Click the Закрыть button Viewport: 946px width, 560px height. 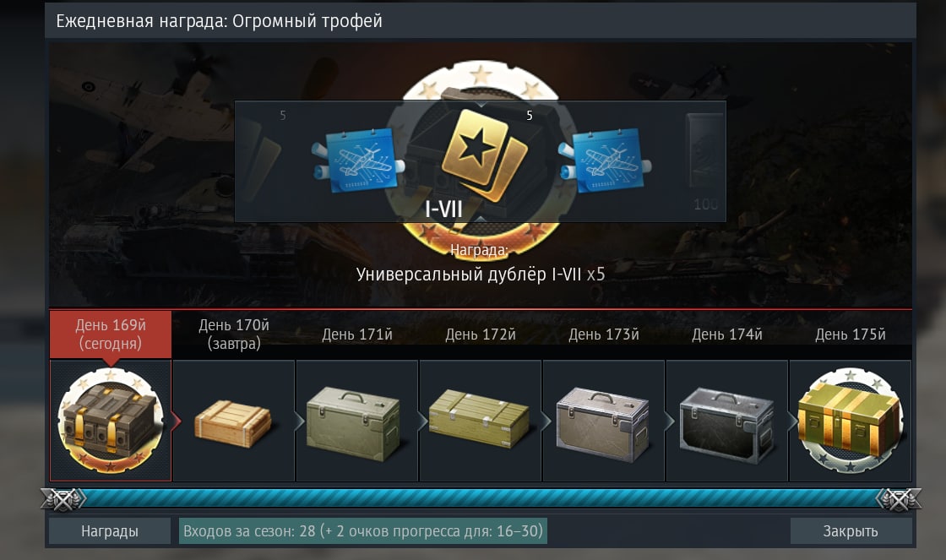point(850,531)
